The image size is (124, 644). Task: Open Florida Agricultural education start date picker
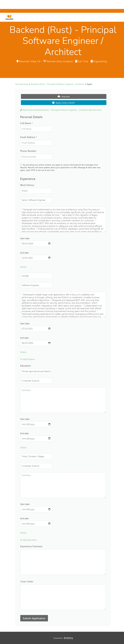coord(49,424)
